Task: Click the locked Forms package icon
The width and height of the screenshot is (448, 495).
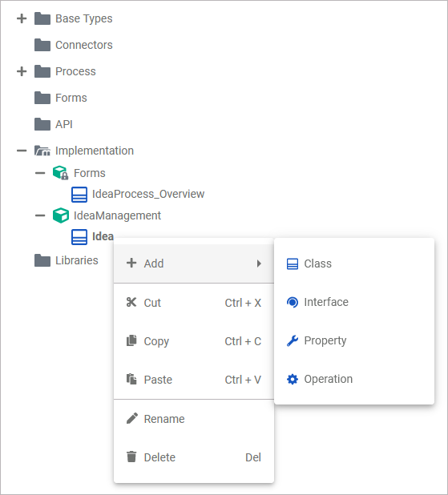Action: [x=61, y=173]
